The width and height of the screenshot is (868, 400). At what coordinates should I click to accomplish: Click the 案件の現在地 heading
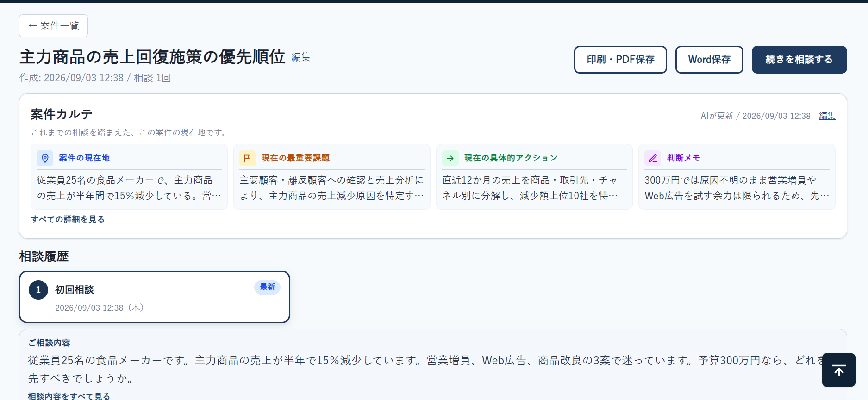point(84,158)
